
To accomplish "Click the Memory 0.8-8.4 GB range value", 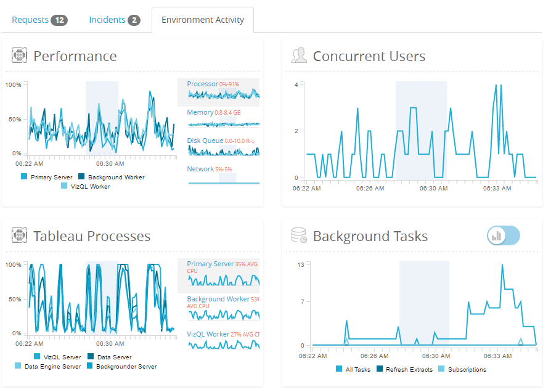I will tap(227, 113).
